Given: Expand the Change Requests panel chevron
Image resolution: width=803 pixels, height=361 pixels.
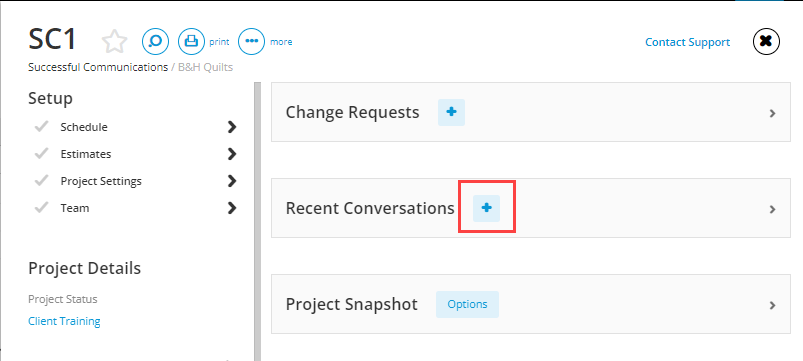Looking at the screenshot, I should coord(773,114).
